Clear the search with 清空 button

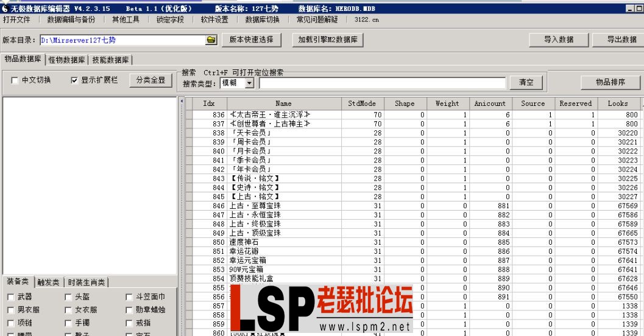[526, 82]
